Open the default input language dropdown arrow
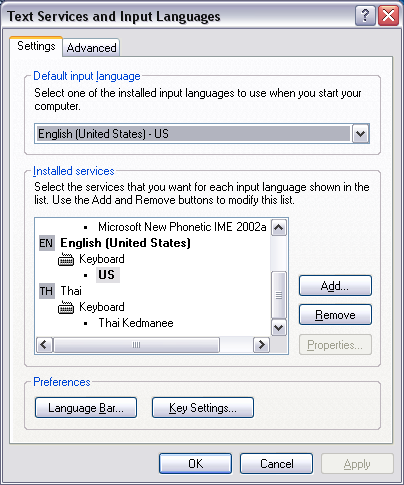The image size is (404, 485). pos(360,134)
